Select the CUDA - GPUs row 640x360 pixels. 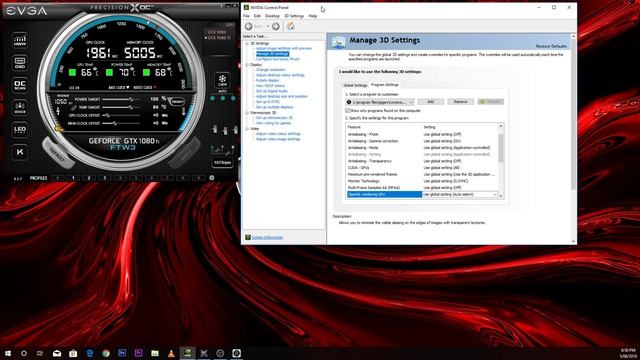click(422, 168)
